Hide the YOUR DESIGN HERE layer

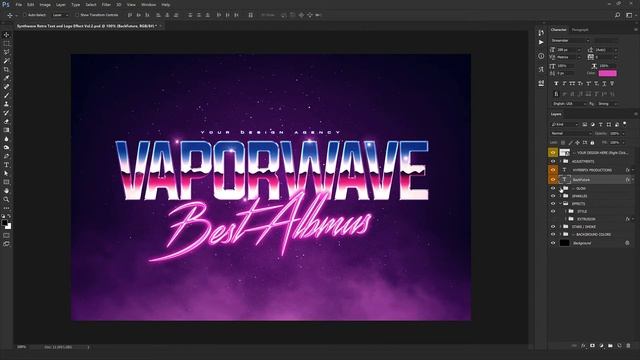[x=553, y=153]
